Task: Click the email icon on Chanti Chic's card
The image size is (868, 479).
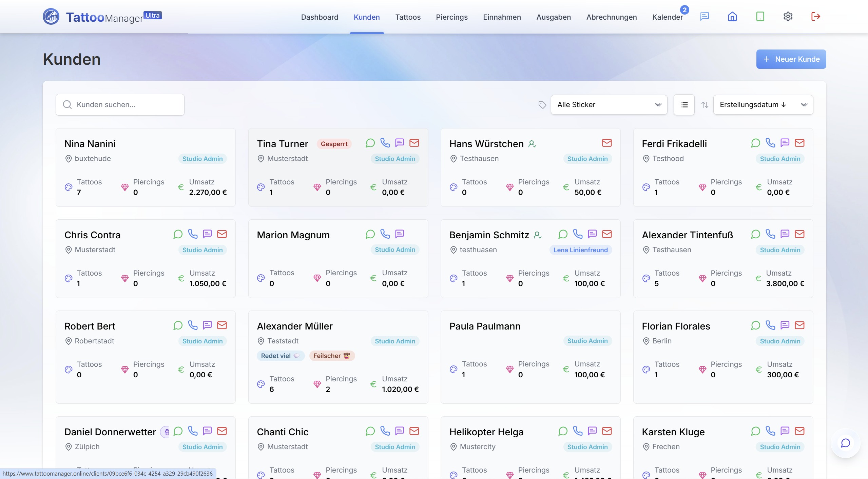Action: click(x=414, y=431)
